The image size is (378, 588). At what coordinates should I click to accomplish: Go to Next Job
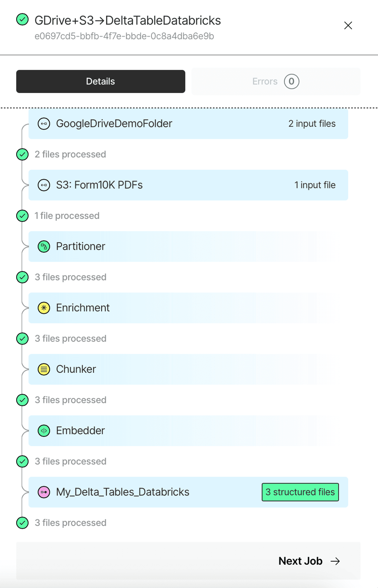pyautogui.click(x=309, y=561)
